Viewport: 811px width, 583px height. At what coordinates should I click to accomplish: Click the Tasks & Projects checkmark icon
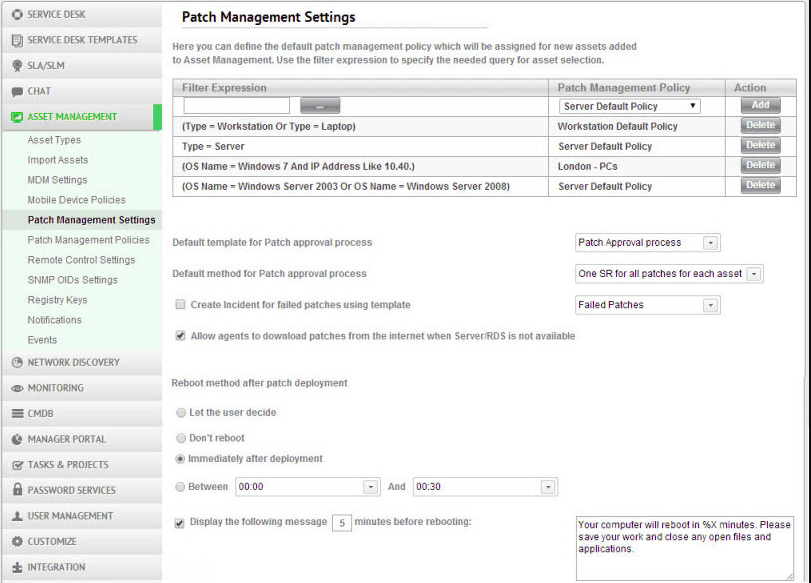[17, 465]
